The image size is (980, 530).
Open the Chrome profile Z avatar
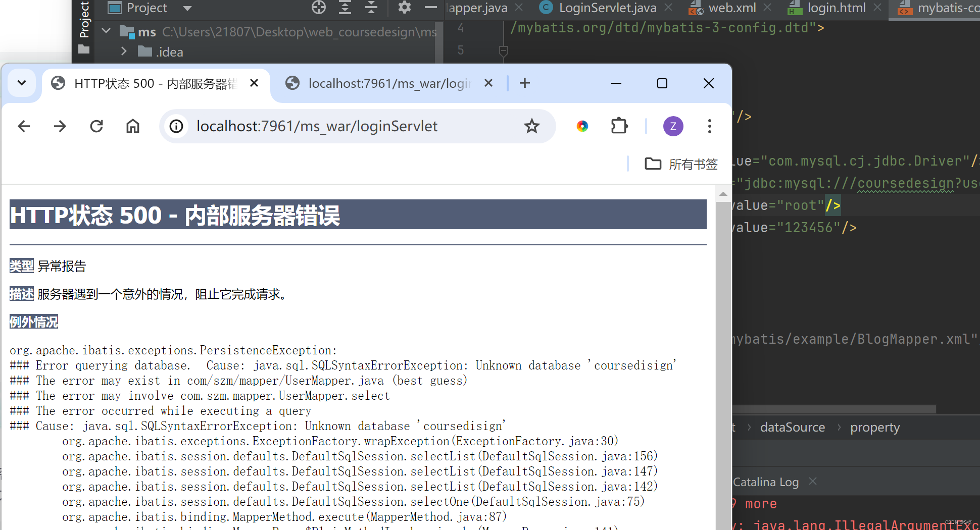[x=673, y=126]
